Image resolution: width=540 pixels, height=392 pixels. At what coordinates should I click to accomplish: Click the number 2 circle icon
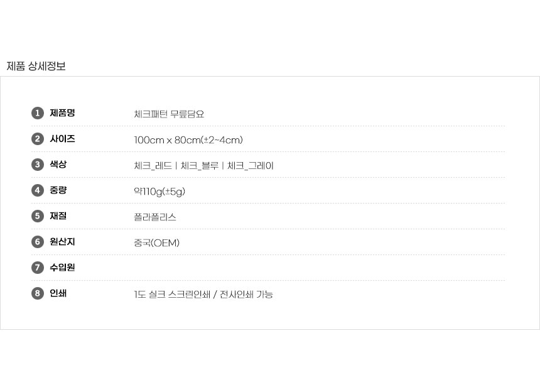click(x=37, y=139)
